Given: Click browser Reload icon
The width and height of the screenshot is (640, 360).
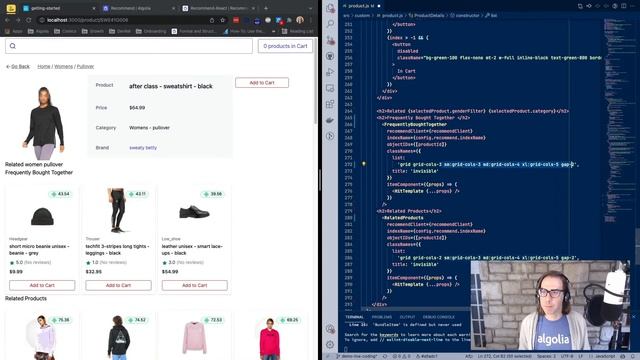Looking at the screenshot, I should click(x=29, y=20).
